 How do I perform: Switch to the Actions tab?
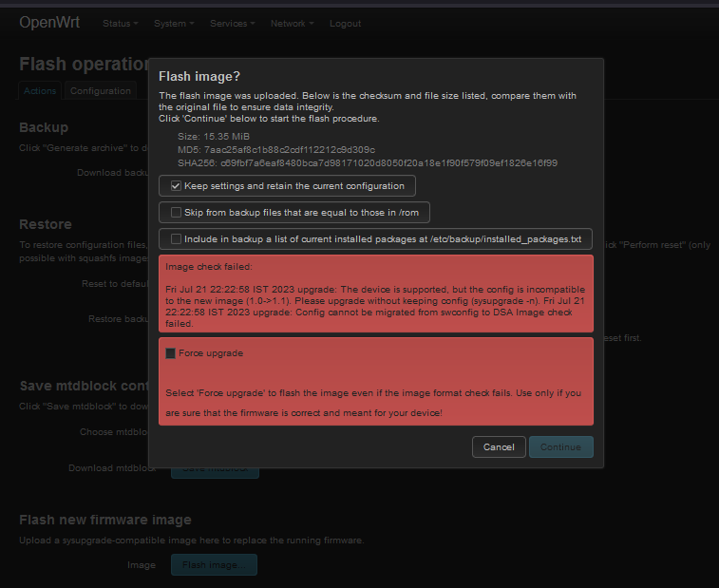40,91
